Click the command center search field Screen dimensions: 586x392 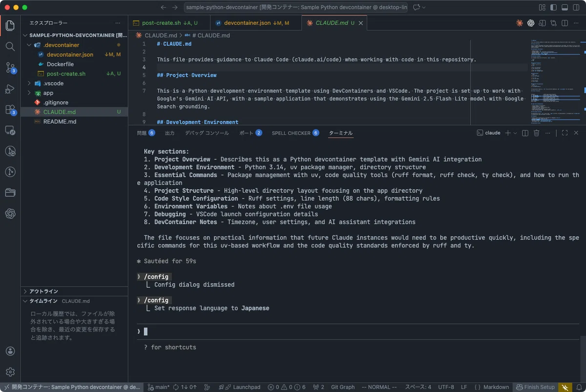pos(296,7)
